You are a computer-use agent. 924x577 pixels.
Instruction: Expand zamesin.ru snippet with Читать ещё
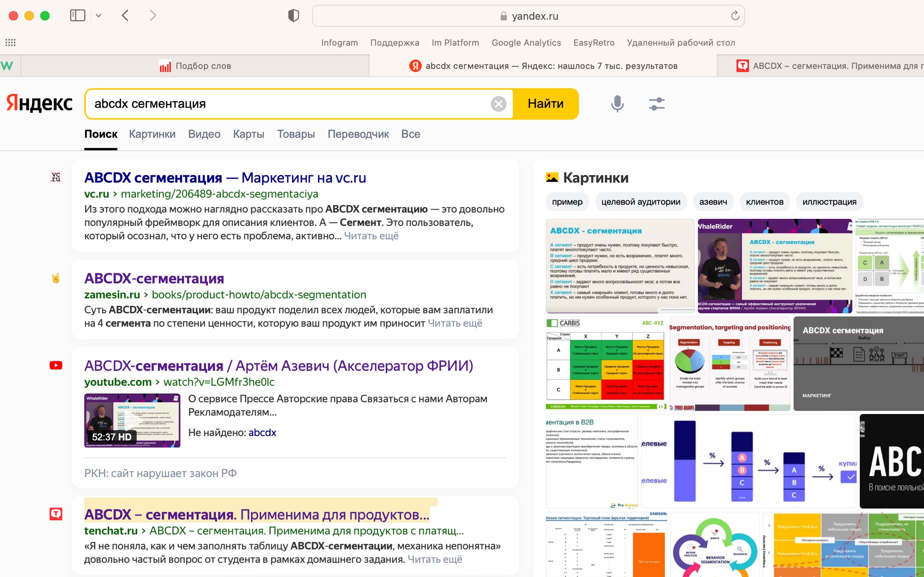tap(455, 323)
